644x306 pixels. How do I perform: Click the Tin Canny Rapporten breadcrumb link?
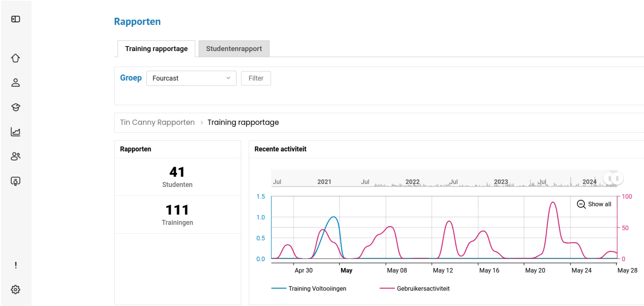157,123
